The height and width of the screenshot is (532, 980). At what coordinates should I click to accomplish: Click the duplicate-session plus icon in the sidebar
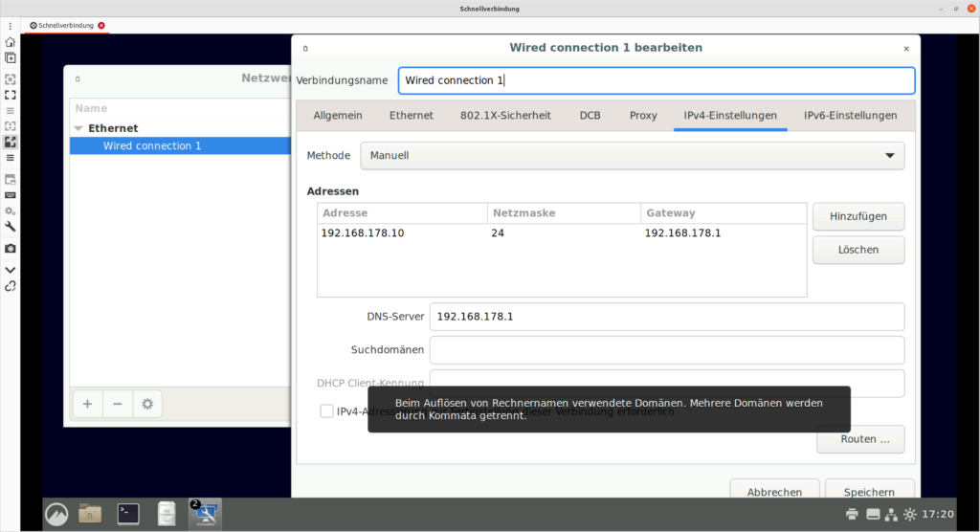(10, 57)
